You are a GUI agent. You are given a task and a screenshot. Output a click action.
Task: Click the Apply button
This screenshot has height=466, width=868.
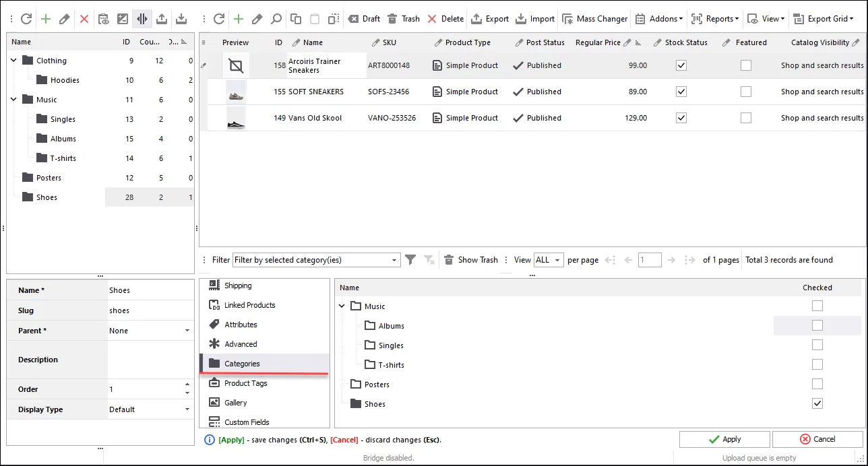pyautogui.click(x=724, y=439)
